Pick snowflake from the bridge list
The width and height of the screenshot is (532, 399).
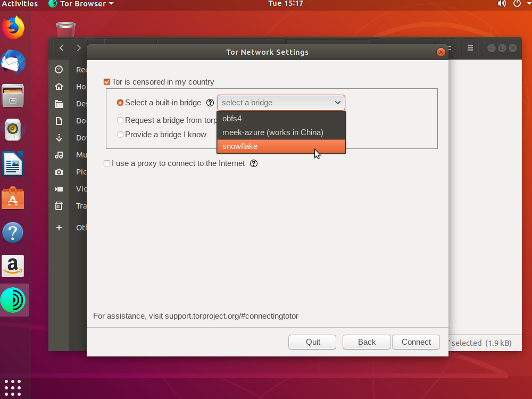pyautogui.click(x=281, y=147)
